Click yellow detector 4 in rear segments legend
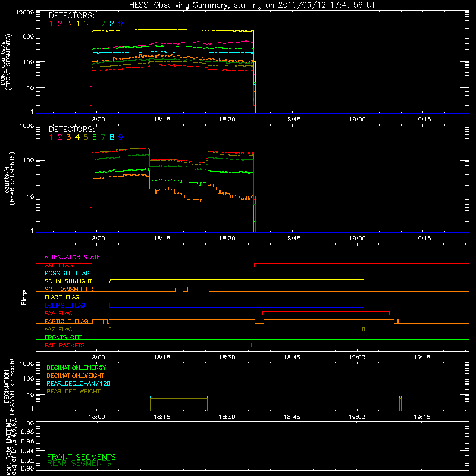The width and height of the screenshot is (476, 476). [77, 137]
